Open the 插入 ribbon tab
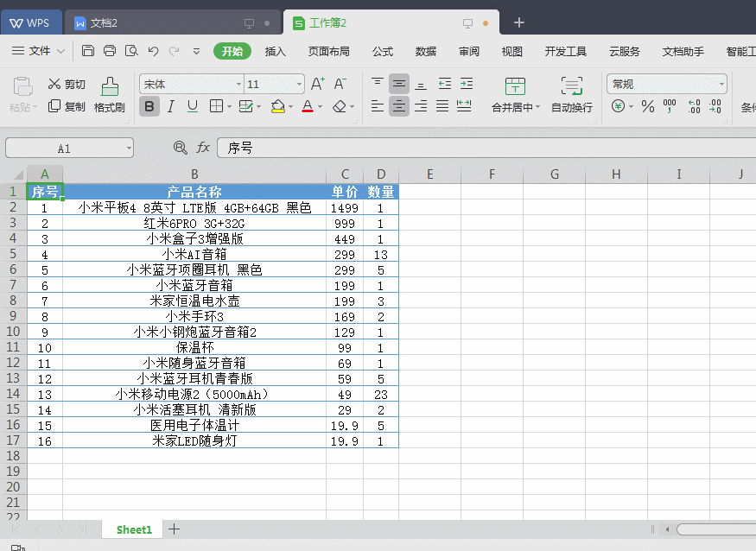 click(276, 51)
